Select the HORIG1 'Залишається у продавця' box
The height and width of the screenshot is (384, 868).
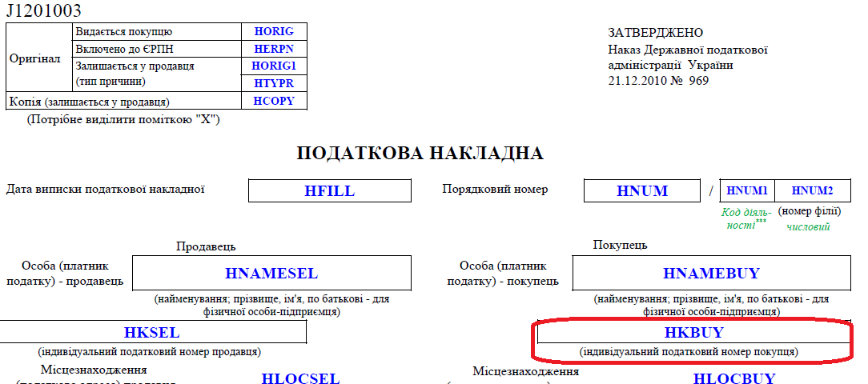tap(274, 66)
